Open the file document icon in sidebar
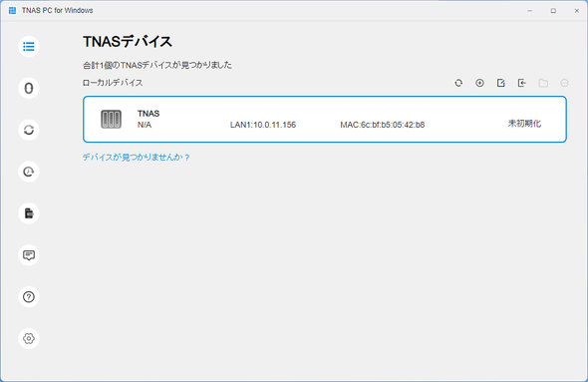The width and height of the screenshot is (588, 382). click(29, 213)
